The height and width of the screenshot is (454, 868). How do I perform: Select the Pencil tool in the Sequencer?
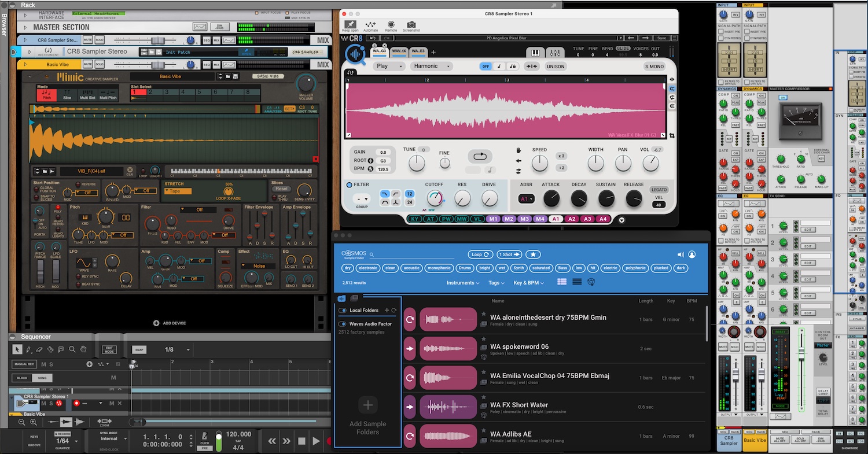coord(28,349)
